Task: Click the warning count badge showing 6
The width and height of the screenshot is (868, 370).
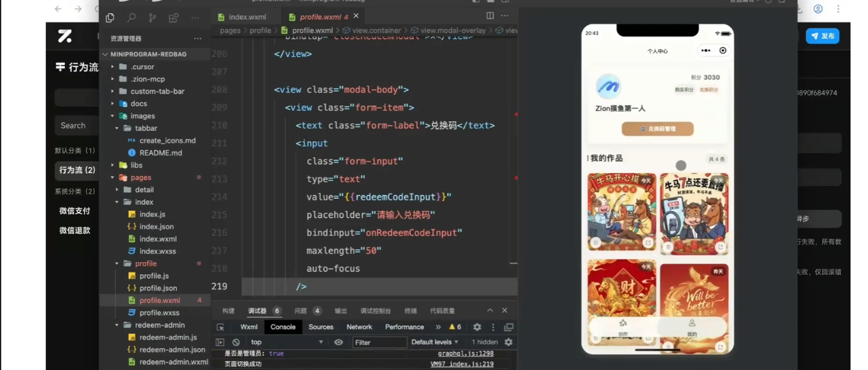Action: pyautogui.click(x=455, y=327)
